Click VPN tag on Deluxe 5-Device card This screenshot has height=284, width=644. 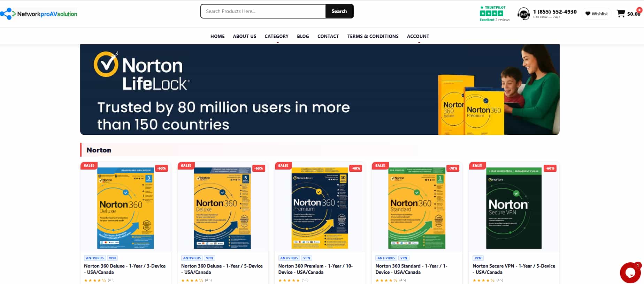tap(209, 258)
